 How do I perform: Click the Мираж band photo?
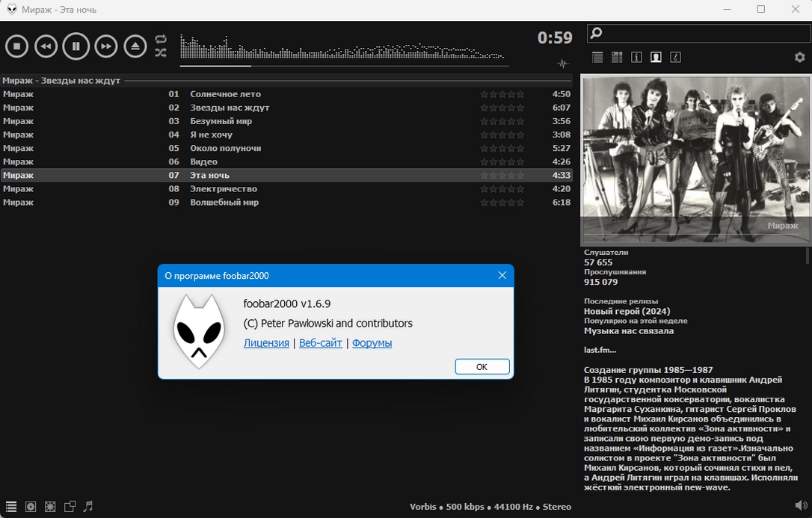[x=695, y=159]
